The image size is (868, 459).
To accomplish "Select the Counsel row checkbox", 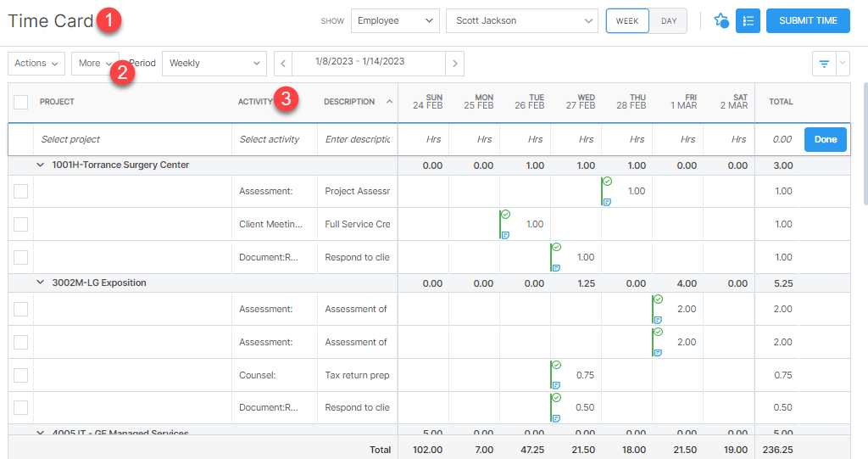I will click(21, 375).
